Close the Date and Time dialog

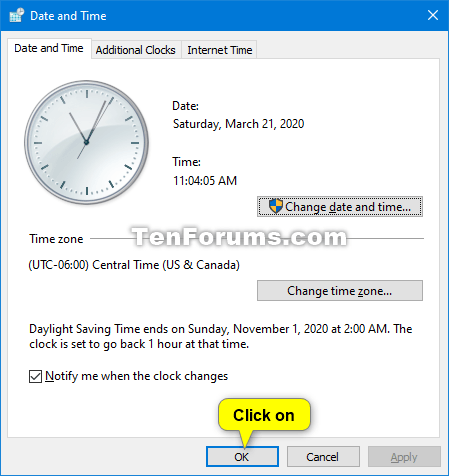tap(433, 15)
